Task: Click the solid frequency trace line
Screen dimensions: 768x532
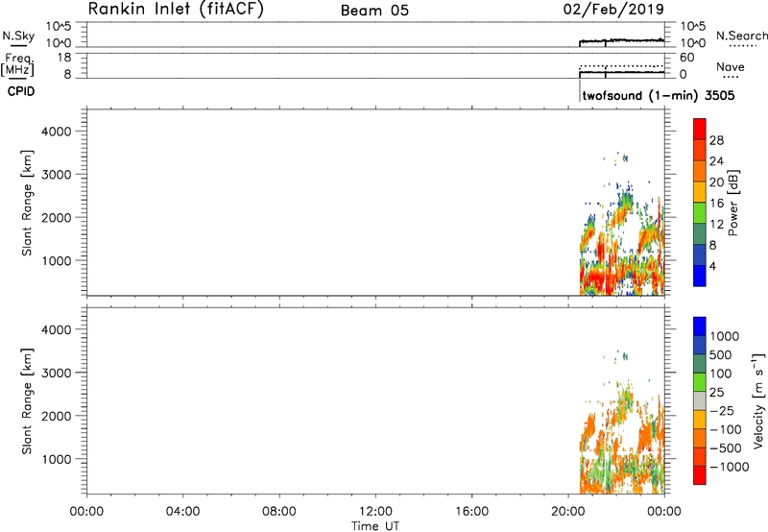Action: 622,72
